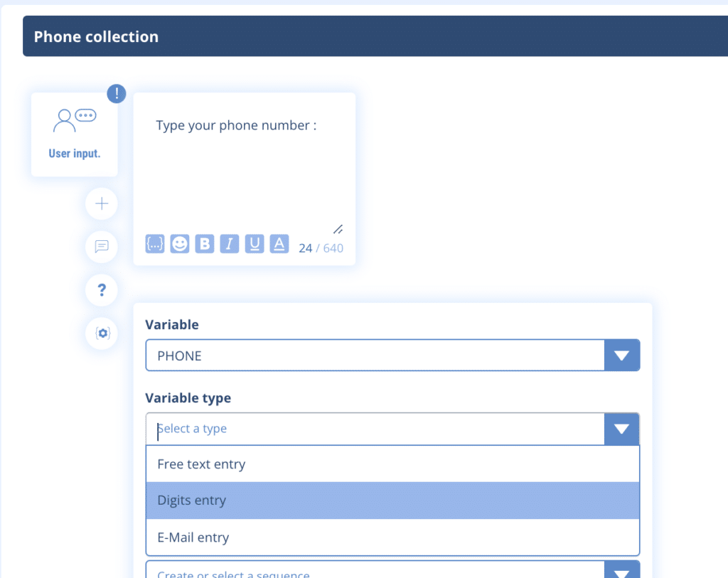
Task: Click the insert variable curly braces icon
Action: (155, 244)
